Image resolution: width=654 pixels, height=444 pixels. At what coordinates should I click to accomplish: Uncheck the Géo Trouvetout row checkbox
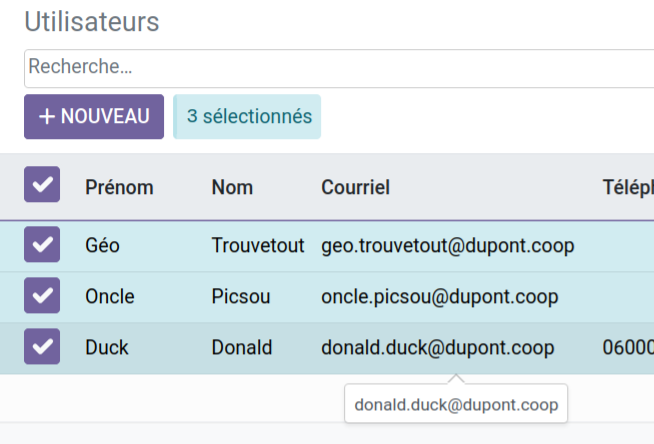(42, 245)
